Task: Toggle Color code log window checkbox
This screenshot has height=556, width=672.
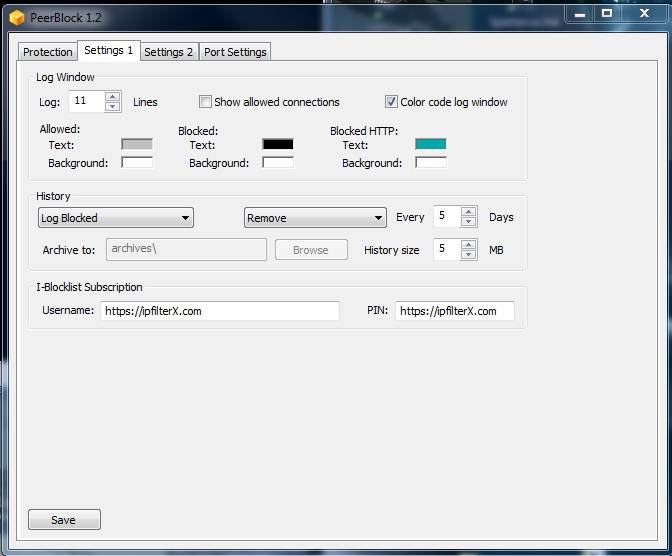Action: coord(391,102)
